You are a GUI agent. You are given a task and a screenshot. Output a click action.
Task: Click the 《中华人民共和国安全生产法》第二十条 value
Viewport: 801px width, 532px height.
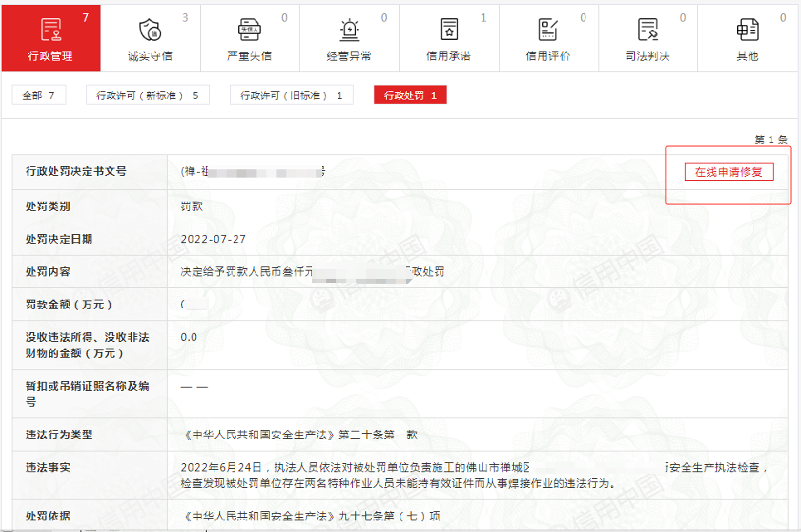(x=300, y=435)
